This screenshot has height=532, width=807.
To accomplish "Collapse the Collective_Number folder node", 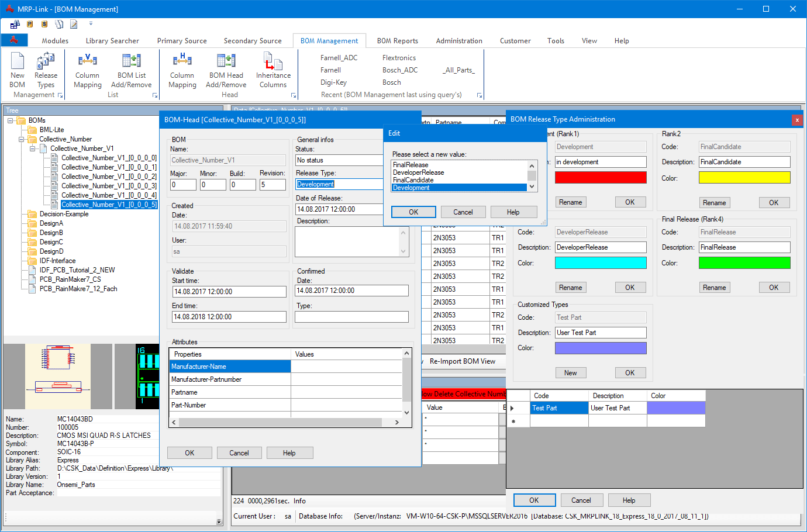I will click(22, 139).
